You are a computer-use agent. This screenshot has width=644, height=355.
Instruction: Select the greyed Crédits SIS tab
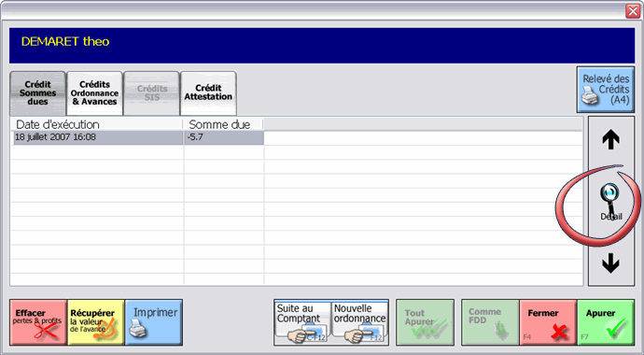pyautogui.click(x=151, y=93)
